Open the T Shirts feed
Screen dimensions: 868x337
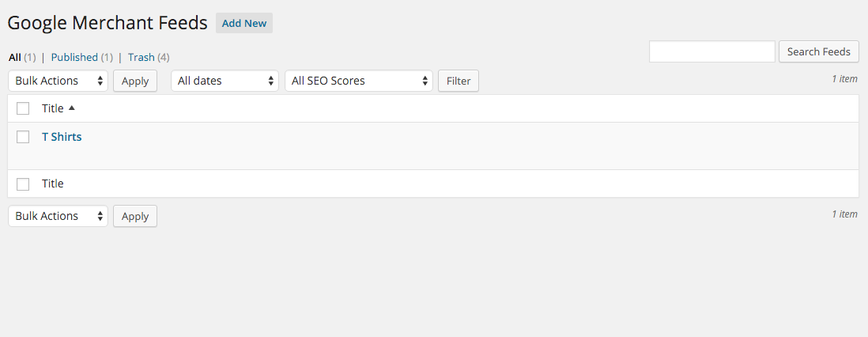click(62, 137)
